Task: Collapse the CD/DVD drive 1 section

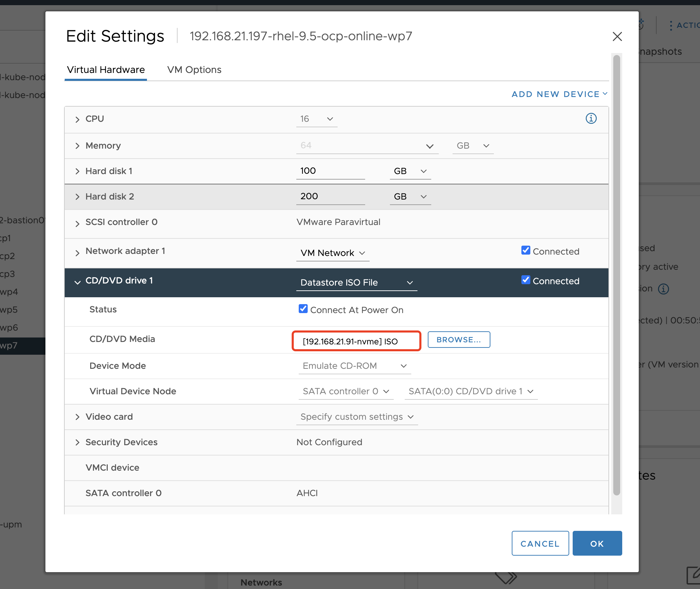Action: 77,282
